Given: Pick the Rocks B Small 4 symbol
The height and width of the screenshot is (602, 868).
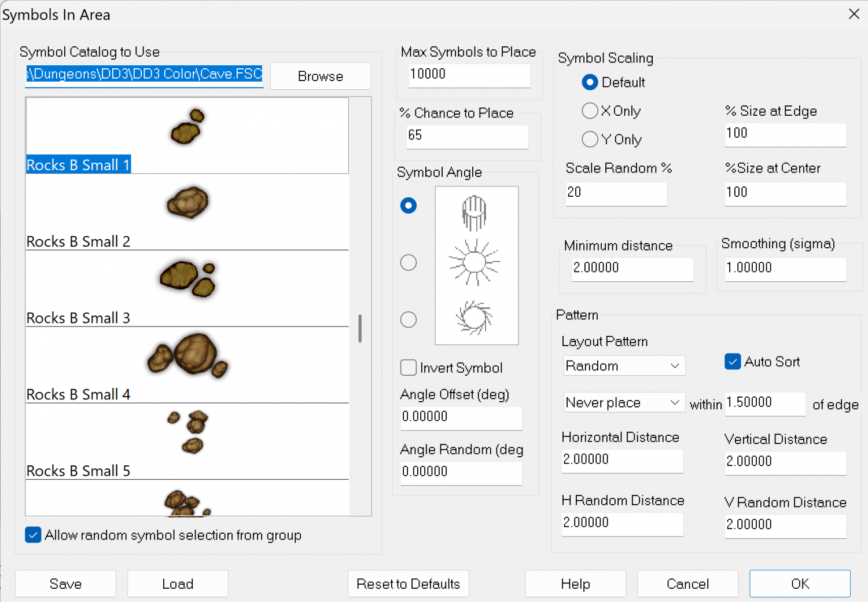Looking at the screenshot, I should 187,365.
